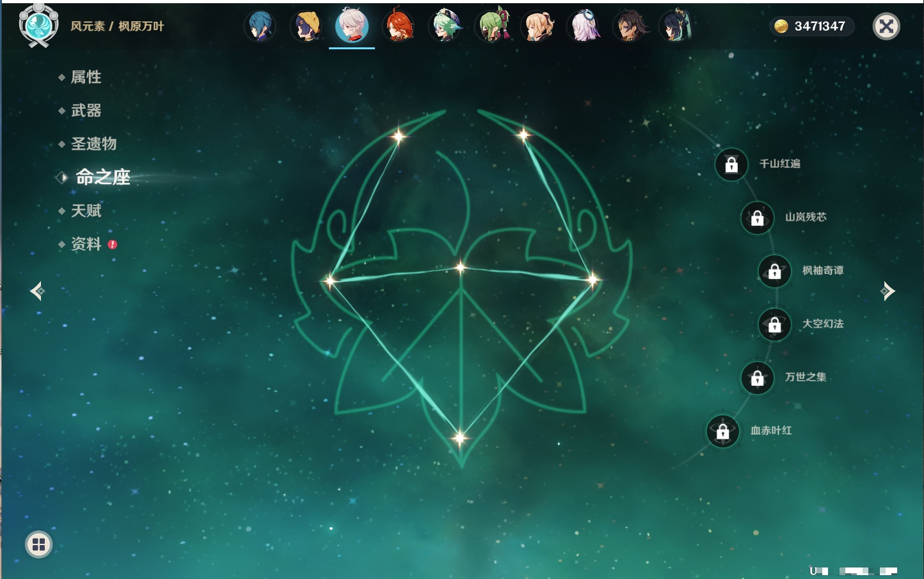Go to the next character arrow

click(888, 291)
